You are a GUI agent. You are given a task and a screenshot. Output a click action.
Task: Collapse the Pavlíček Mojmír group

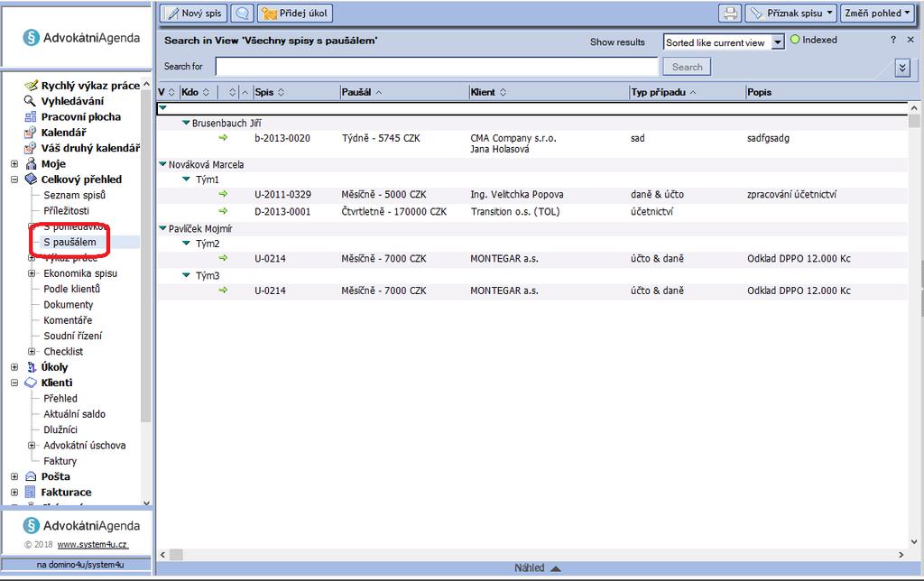pos(162,228)
